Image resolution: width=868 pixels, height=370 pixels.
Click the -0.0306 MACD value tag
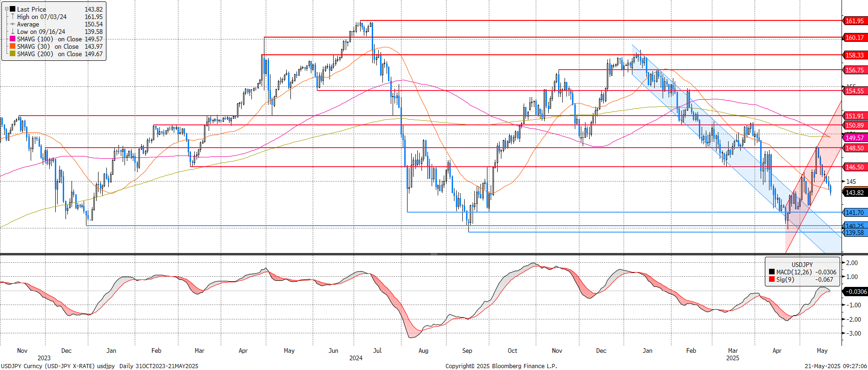coord(855,292)
